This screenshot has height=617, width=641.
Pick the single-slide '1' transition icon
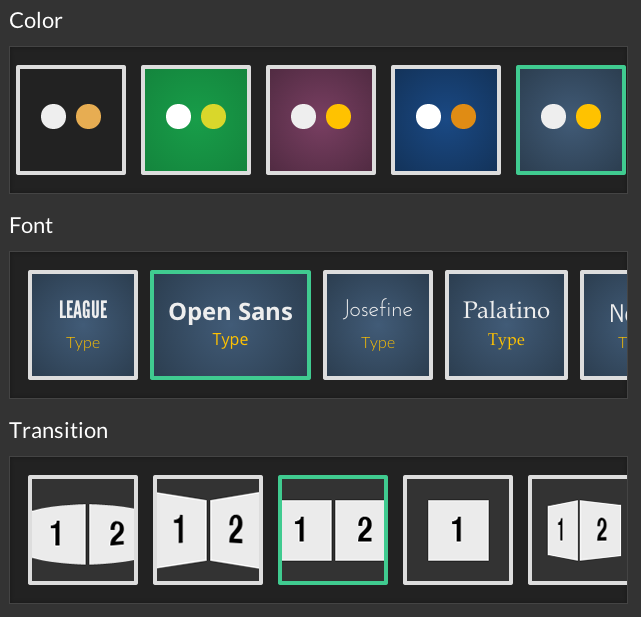pyautogui.click(x=458, y=530)
